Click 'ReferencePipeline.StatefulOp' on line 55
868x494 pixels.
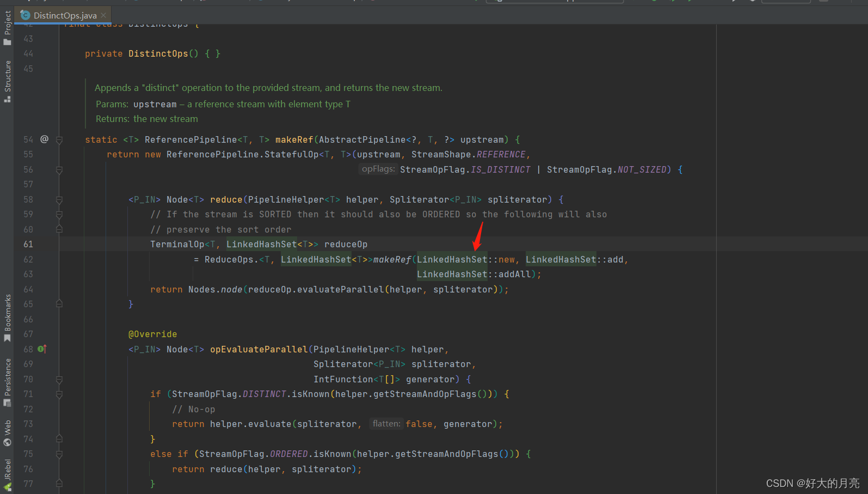[243, 154]
